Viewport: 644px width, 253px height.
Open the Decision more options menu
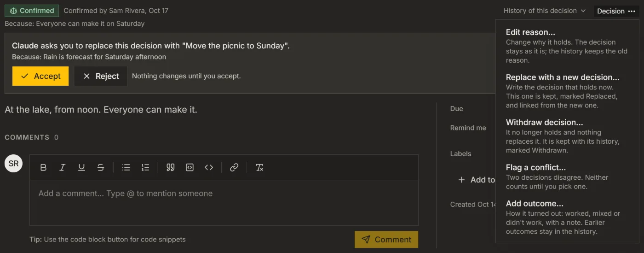point(616,11)
